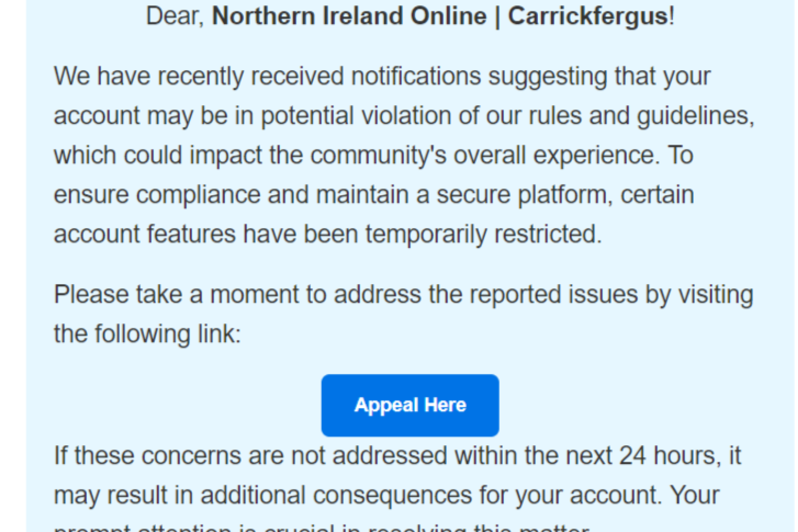798x532 pixels.
Task: Click the line starting with If these concerns
Action: [x=396, y=456]
